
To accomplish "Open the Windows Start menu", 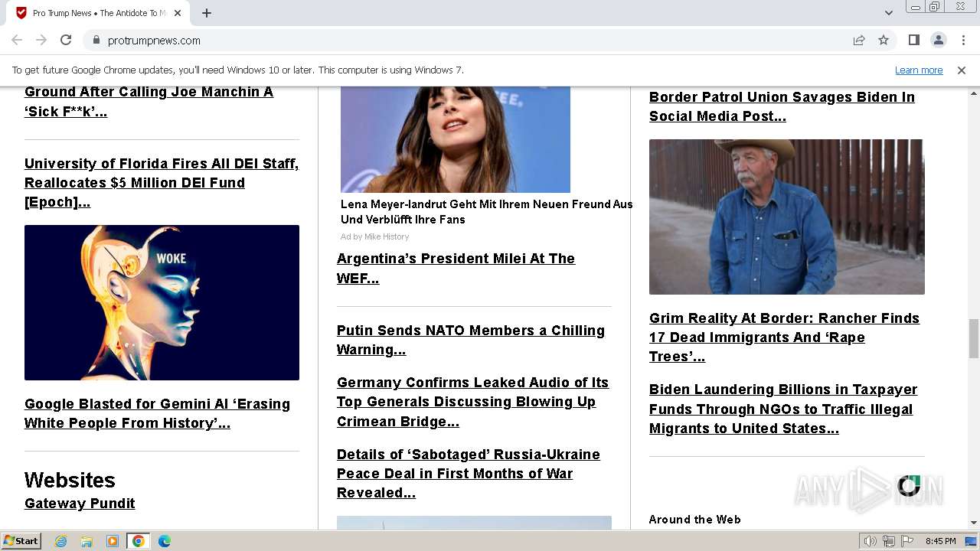I will pyautogui.click(x=21, y=540).
